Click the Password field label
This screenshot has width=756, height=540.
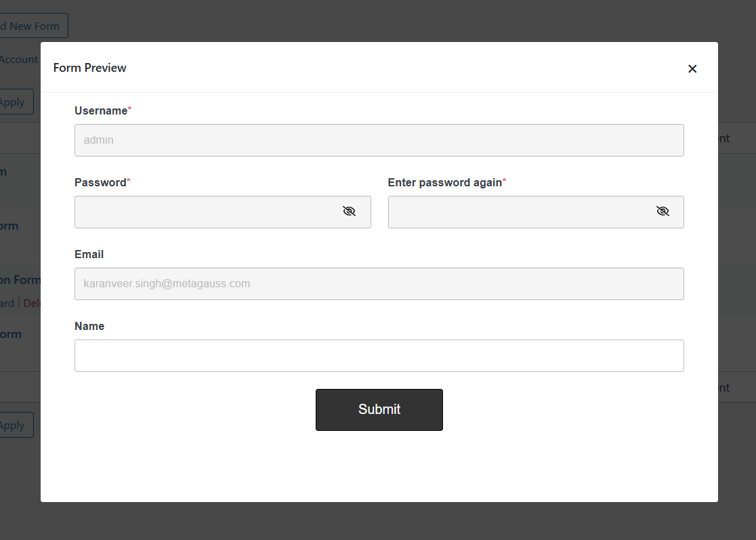click(100, 182)
